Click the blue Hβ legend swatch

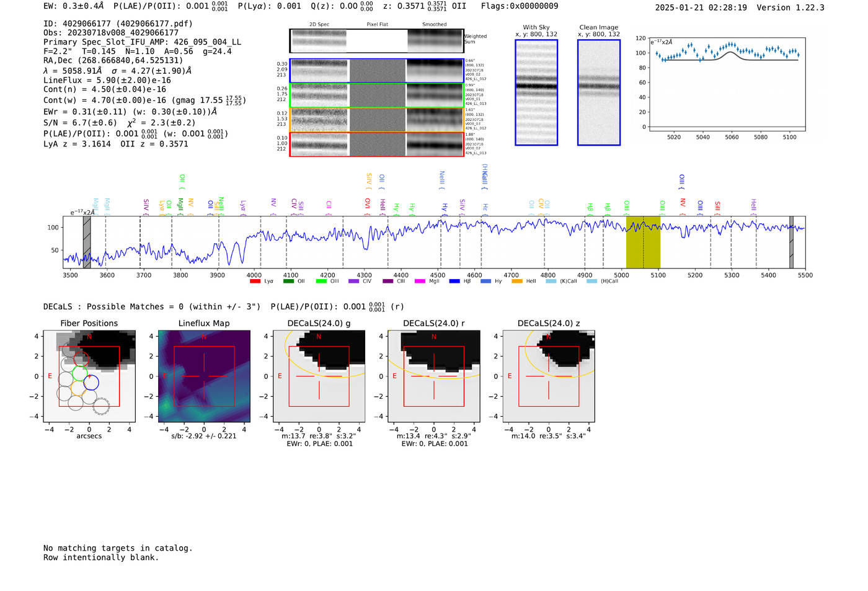point(454,282)
